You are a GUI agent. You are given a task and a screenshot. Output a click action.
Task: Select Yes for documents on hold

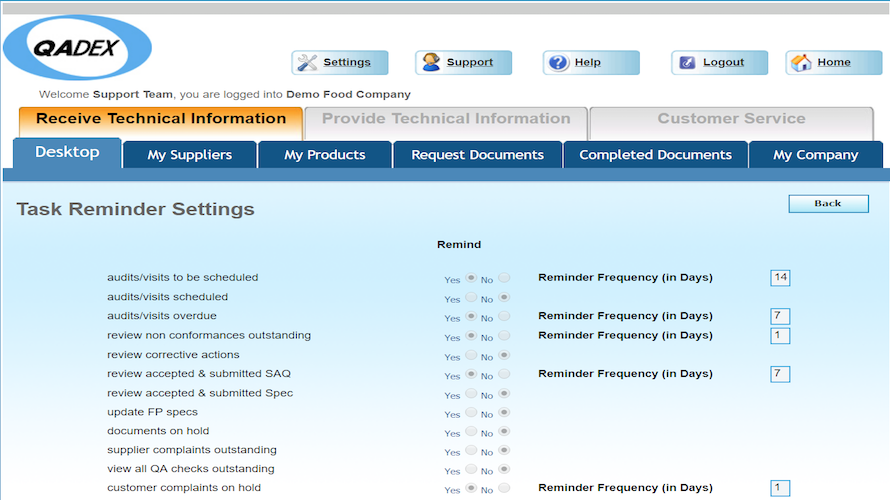(x=471, y=431)
